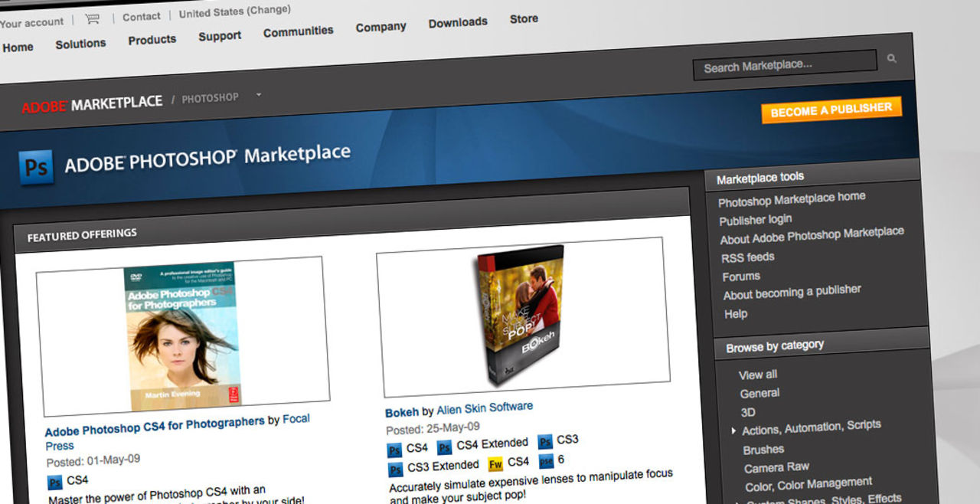Open the Products menu
The height and width of the screenshot is (504, 980).
(152, 40)
